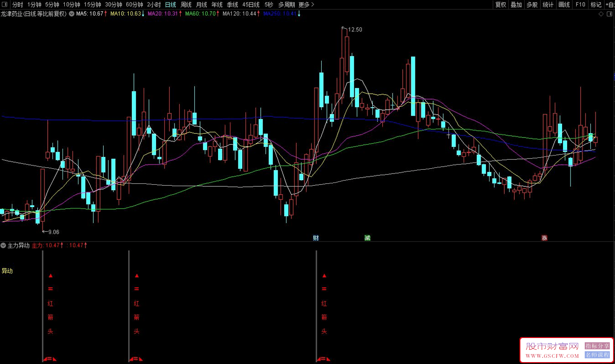Click the 名师课程 badge

click(597, 355)
